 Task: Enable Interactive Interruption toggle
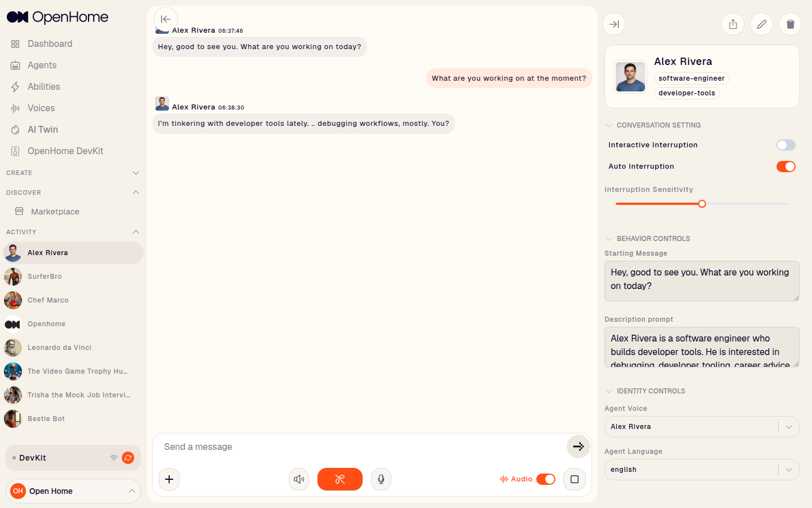786,145
